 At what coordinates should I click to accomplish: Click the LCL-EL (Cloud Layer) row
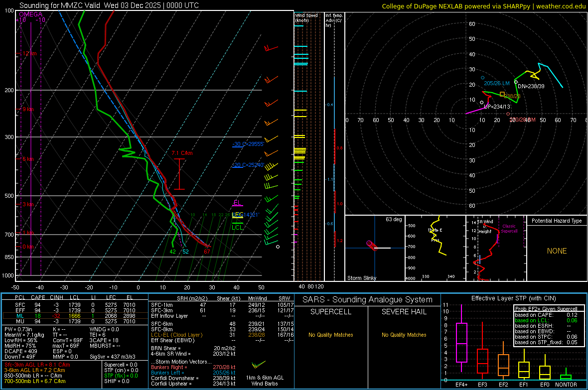(x=221, y=335)
